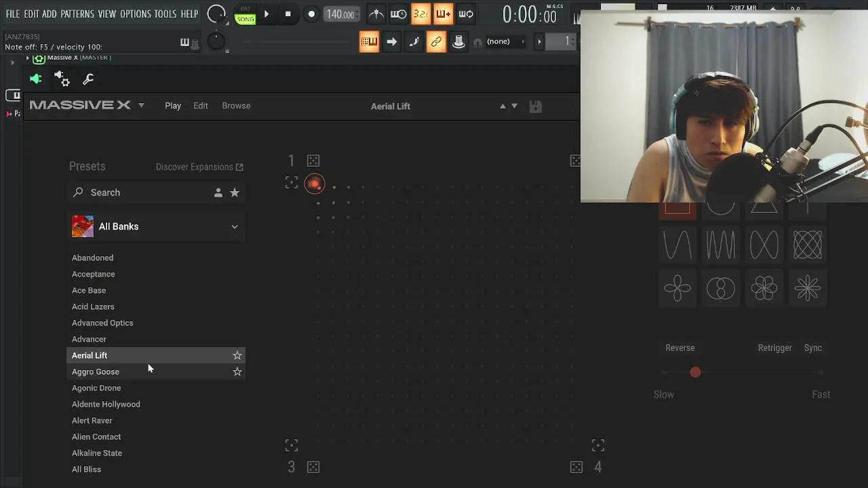Image resolution: width=868 pixels, height=488 pixels.
Task: Open the FILE menu
Action: pos(13,14)
